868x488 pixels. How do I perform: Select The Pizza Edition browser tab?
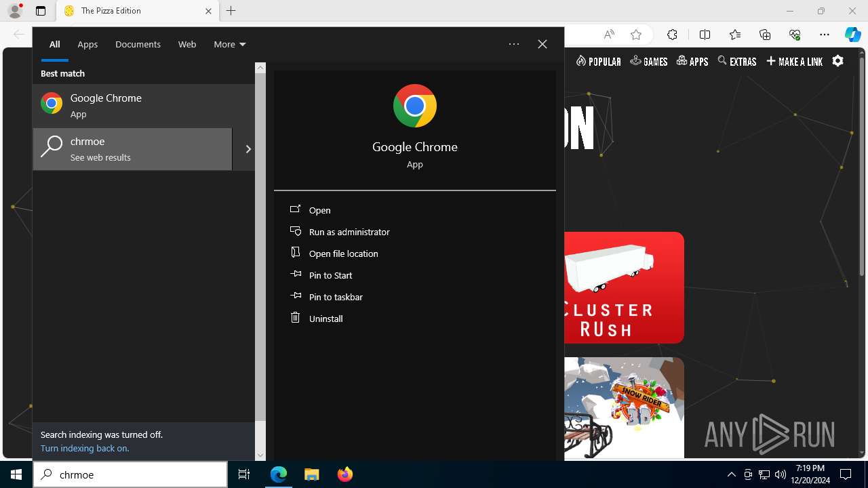[136, 11]
